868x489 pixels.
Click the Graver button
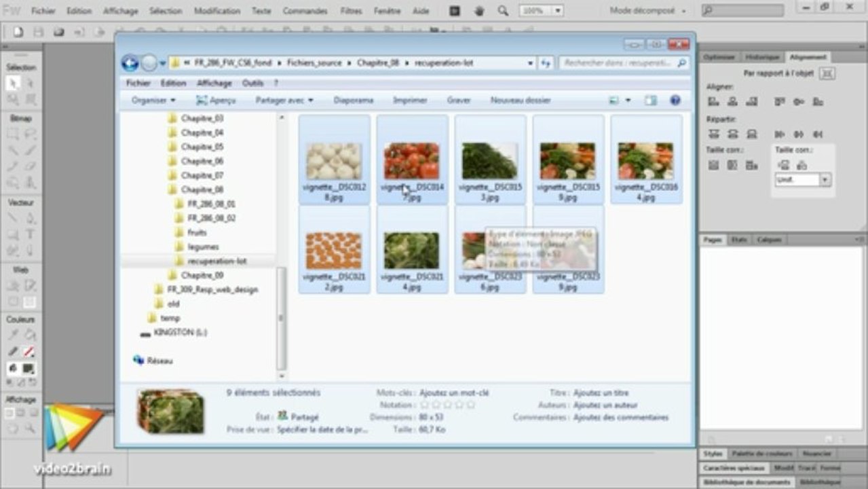(x=459, y=100)
